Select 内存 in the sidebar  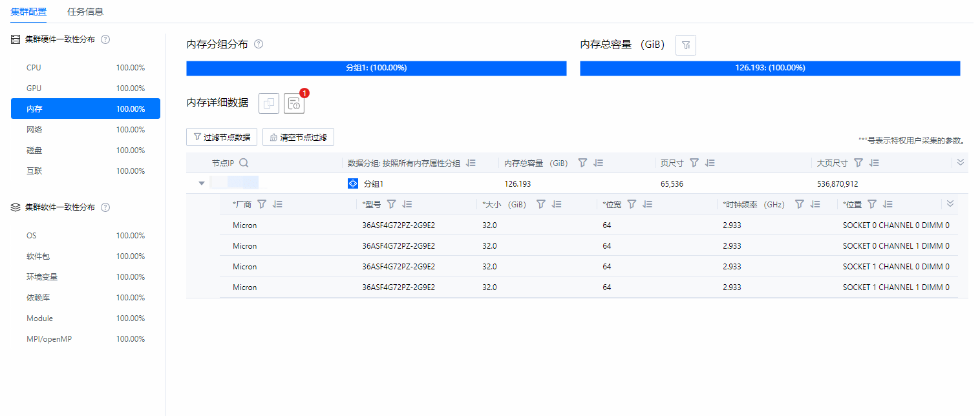85,109
